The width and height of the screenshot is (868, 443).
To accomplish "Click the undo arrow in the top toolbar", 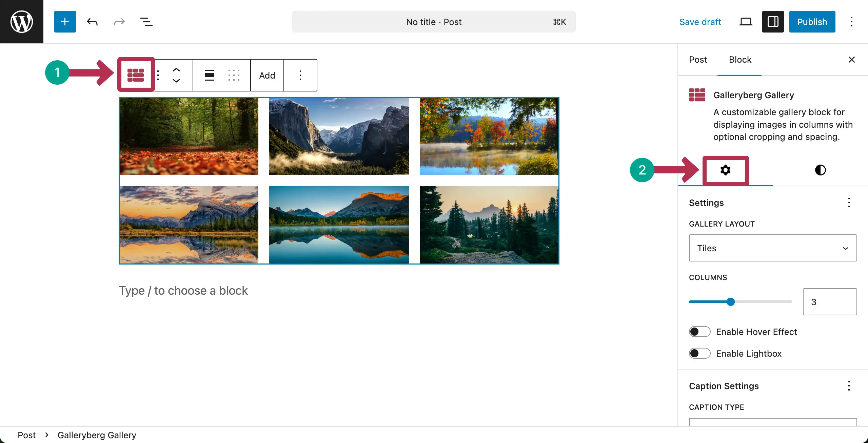I will pyautogui.click(x=92, y=21).
